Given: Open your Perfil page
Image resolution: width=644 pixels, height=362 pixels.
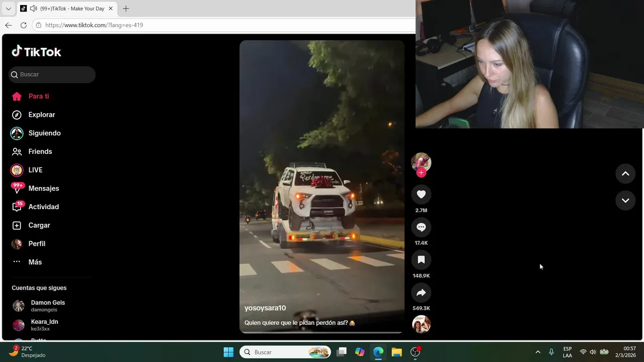Looking at the screenshot, I should pos(37,244).
